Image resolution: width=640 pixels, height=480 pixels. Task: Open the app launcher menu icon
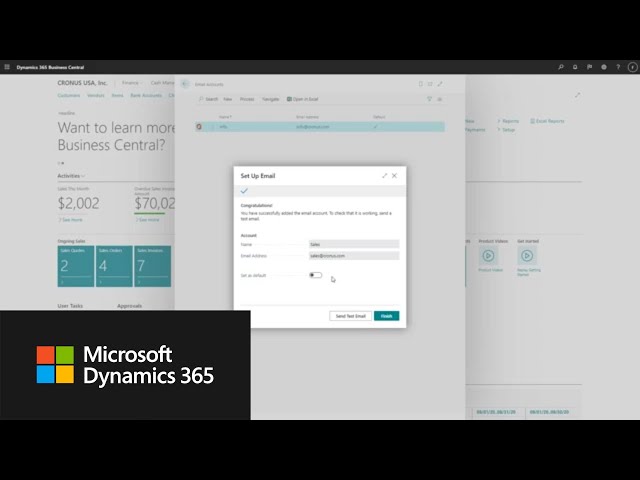7,67
